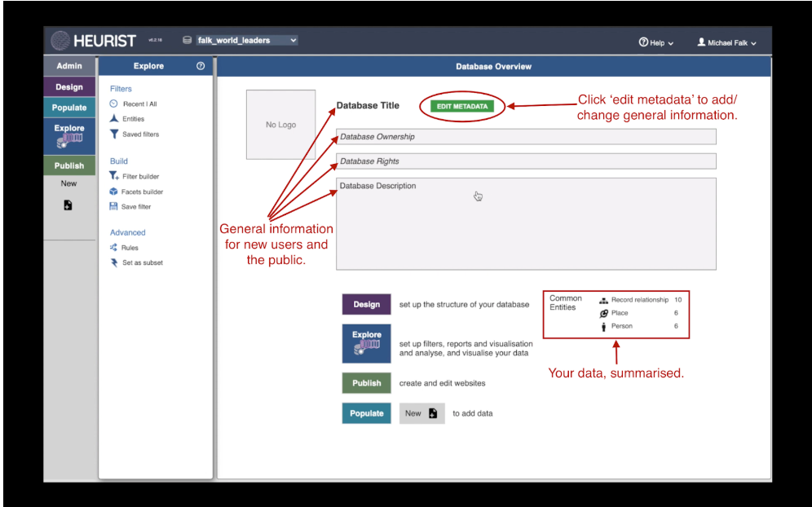Click the Explore button in overview
Image resolution: width=812 pixels, height=507 pixels.
[x=367, y=344]
